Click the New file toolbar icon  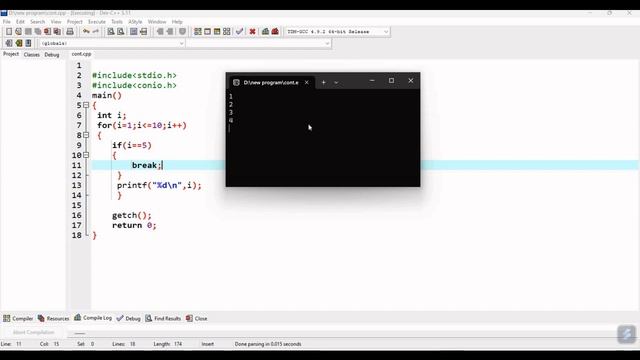coord(9,31)
